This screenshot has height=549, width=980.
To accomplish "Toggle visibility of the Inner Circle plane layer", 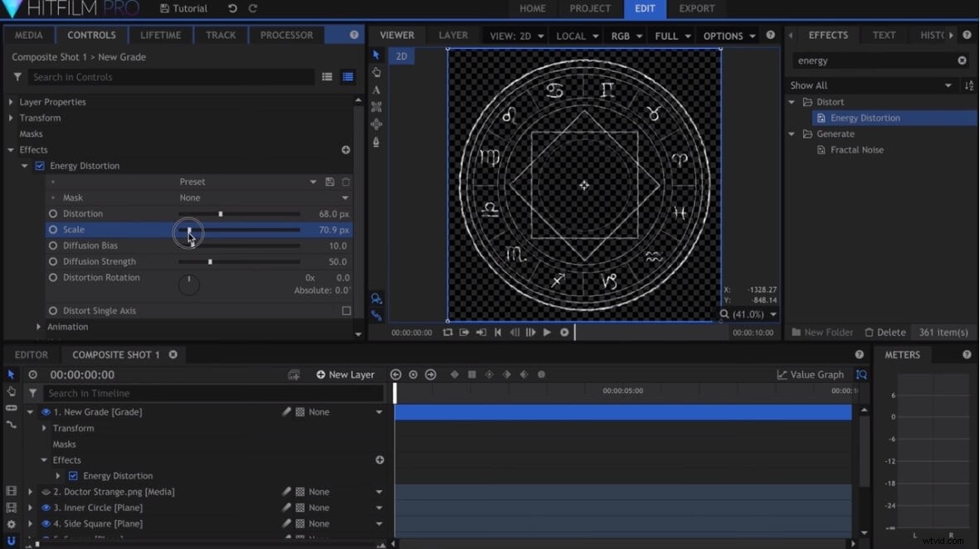I will click(46, 508).
